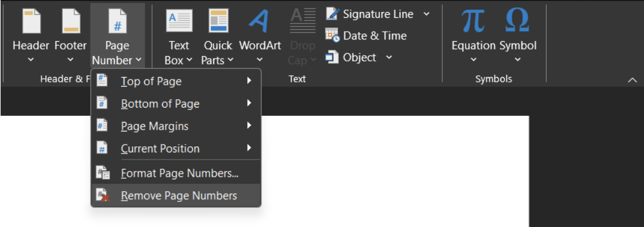The image size is (644, 227).
Task: Click the Quick Parts icon
Action: 218,21
